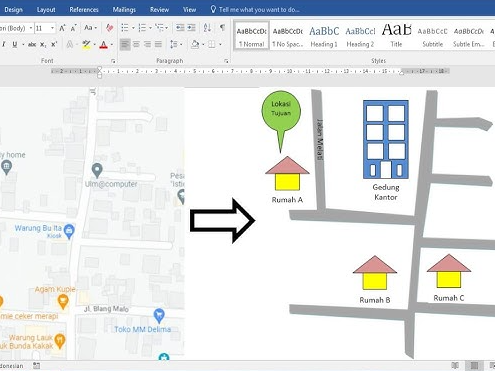The width and height of the screenshot is (495, 371).
Task: Open the Review tab
Action: (x=159, y=10)
